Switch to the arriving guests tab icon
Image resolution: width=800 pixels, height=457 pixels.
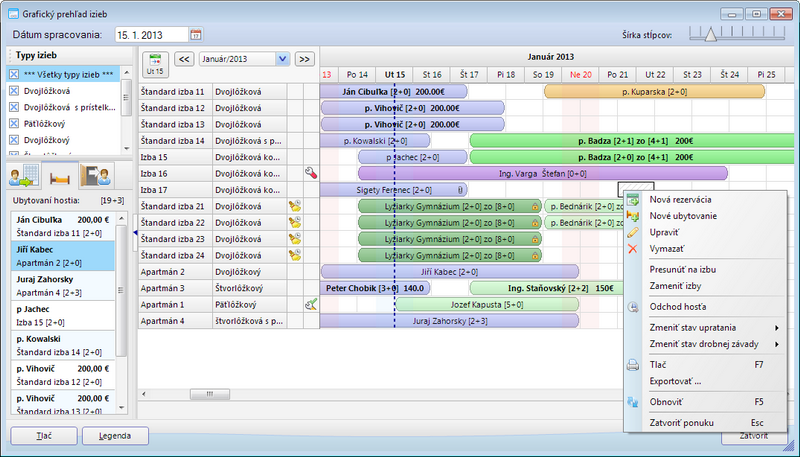[23, 175]
